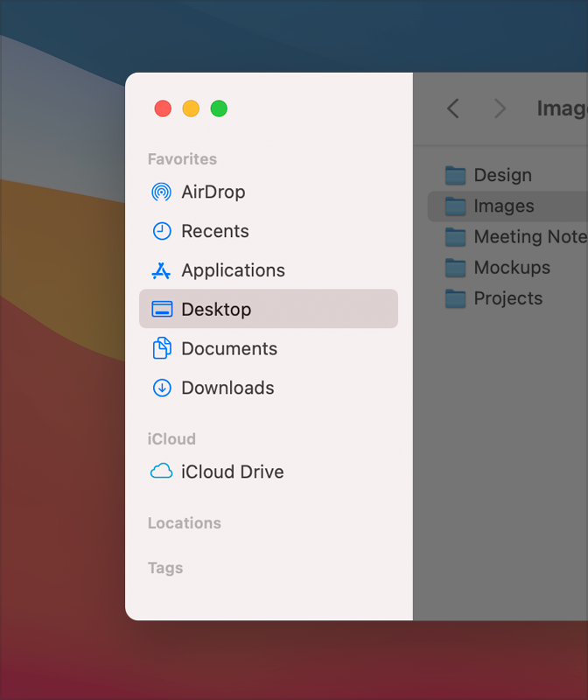
Task: Click the Design folder icon
Action: (455, 175)
